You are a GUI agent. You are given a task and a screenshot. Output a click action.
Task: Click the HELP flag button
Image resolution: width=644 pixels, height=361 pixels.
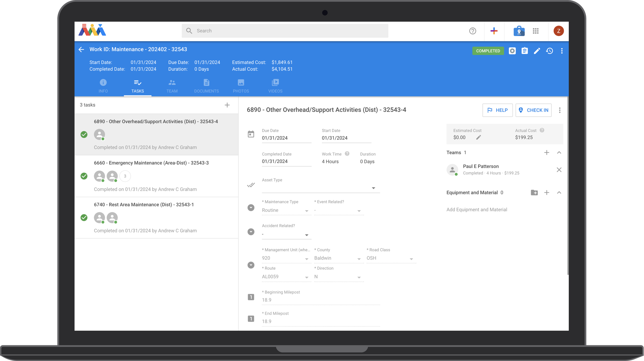point(497,110)
